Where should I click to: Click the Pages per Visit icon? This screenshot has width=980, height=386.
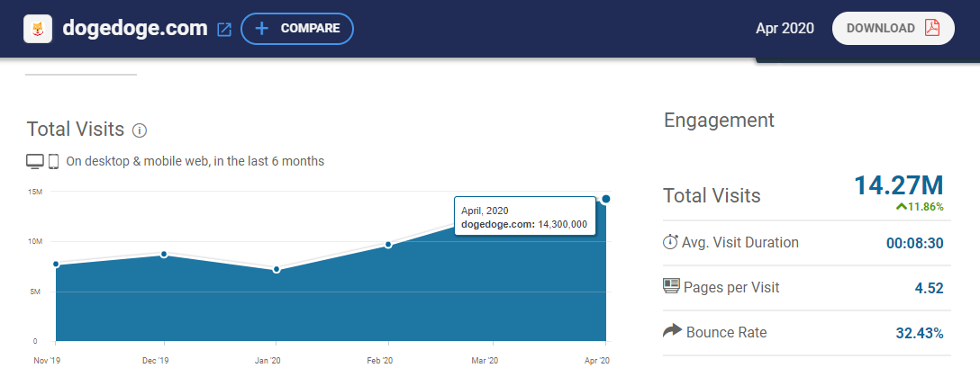coord(670,287)
